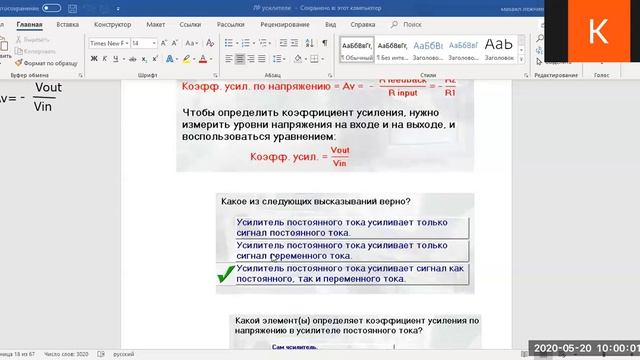Open text effects and typography

[169, 59]
